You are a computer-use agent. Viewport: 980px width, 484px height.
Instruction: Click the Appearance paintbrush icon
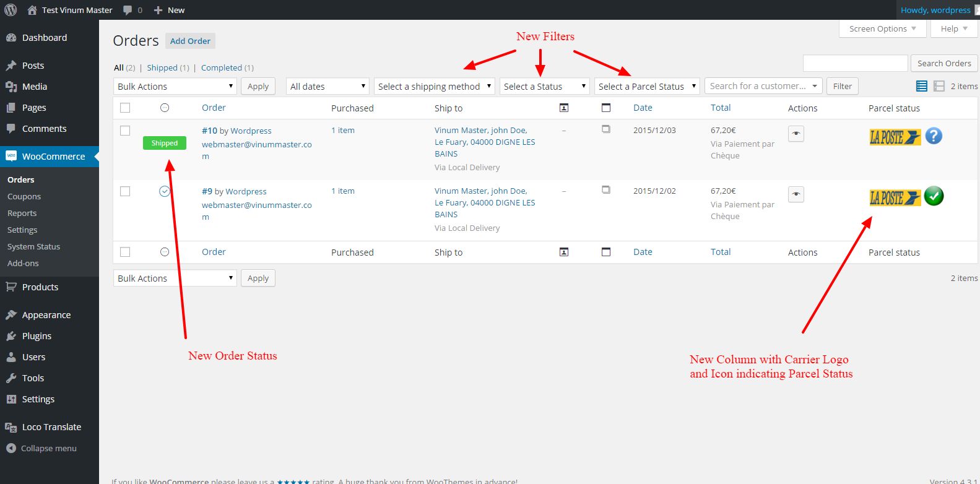coord(11,315)
